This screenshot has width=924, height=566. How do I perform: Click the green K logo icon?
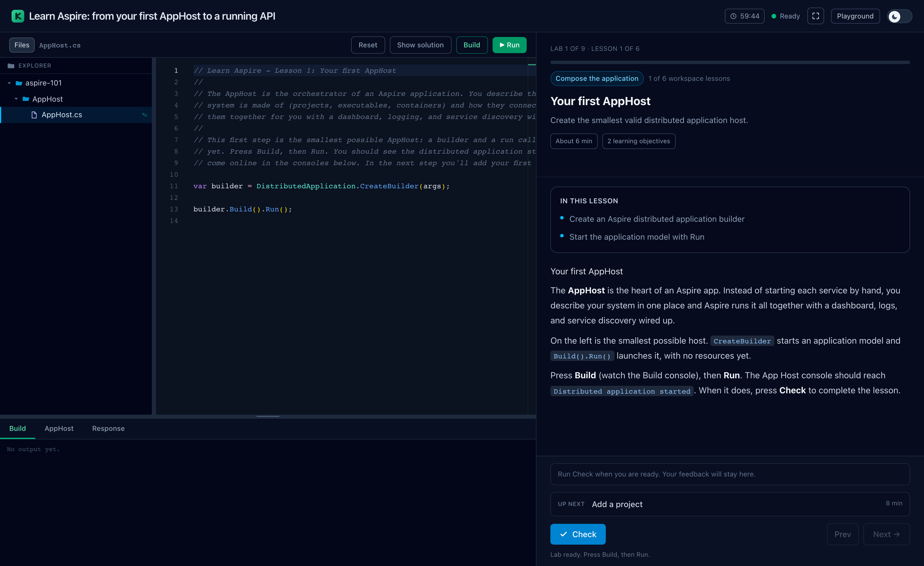[18, 16]
